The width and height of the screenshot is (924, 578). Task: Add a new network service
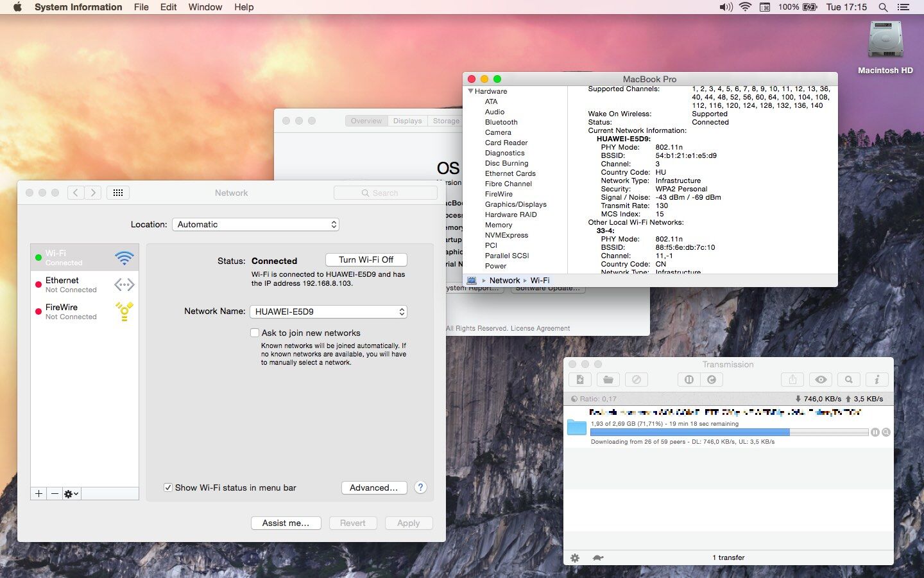tap(38, 493)
